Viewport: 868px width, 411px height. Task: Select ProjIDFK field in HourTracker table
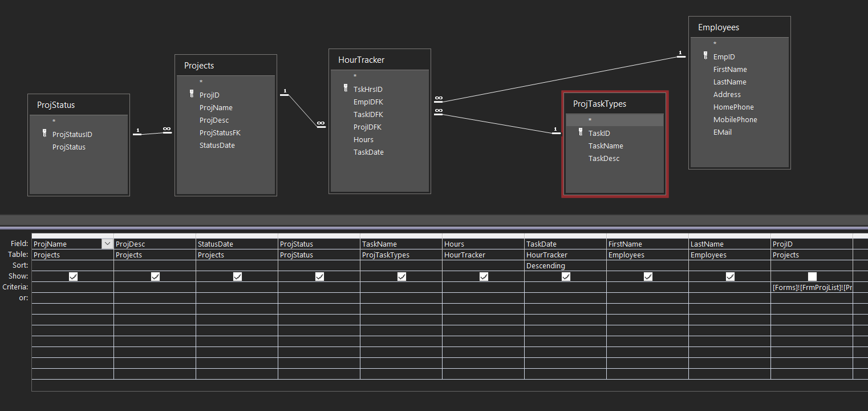368,127
